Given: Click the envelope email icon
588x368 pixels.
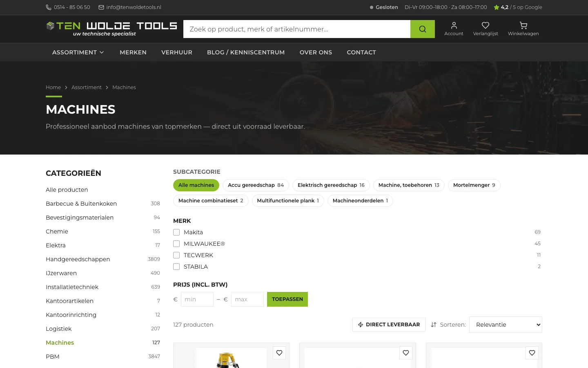Looking at the screenshot, I should [101, 7].
